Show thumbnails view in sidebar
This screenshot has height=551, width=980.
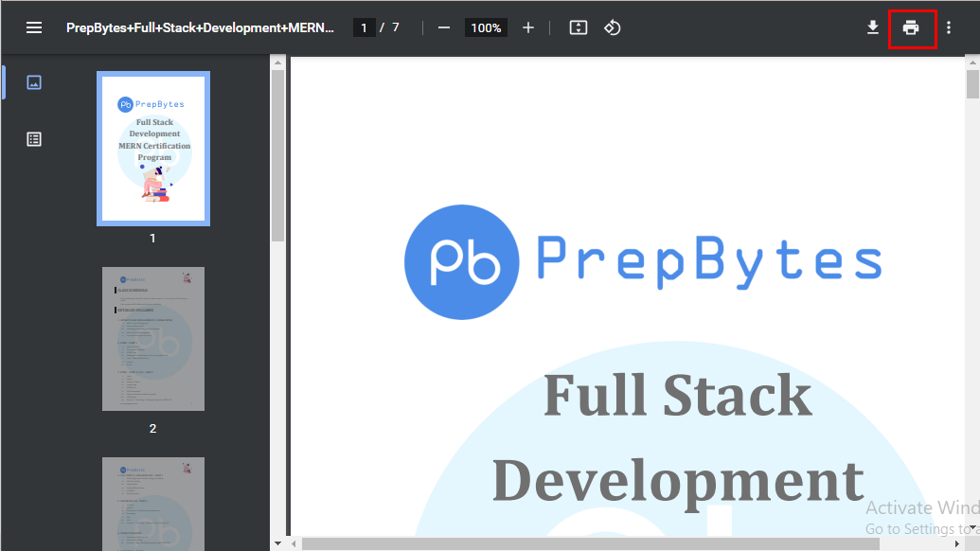point(34,82)
